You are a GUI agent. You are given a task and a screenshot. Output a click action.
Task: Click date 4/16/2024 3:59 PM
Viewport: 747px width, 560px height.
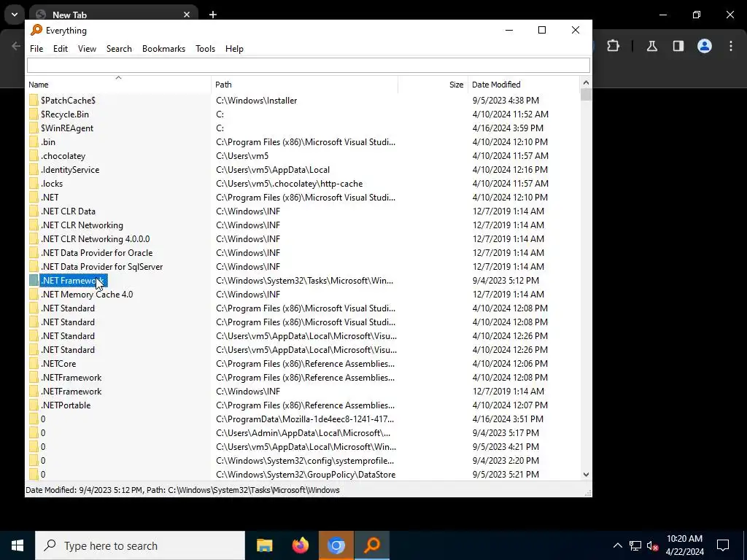(508, 128)
